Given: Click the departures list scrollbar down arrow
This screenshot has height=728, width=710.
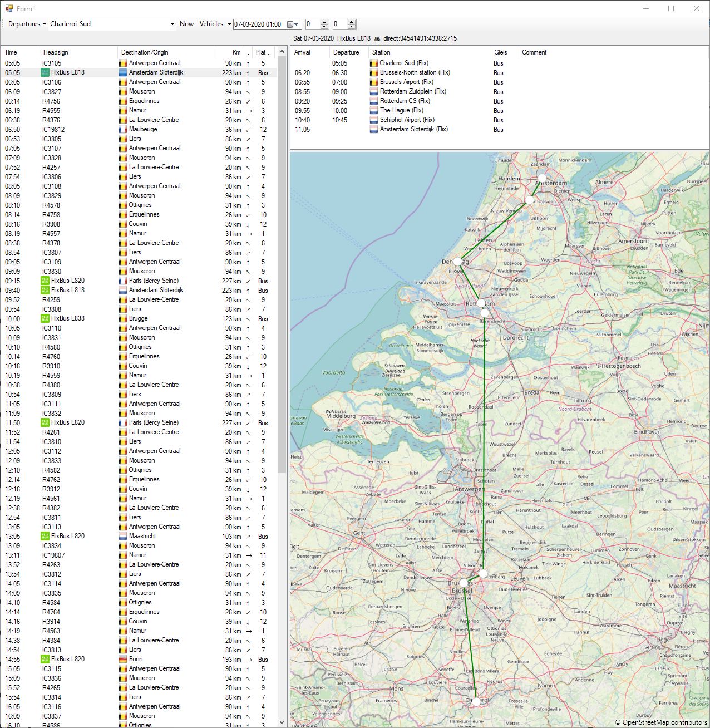Looking at the screenshot, I should [282, 722].
